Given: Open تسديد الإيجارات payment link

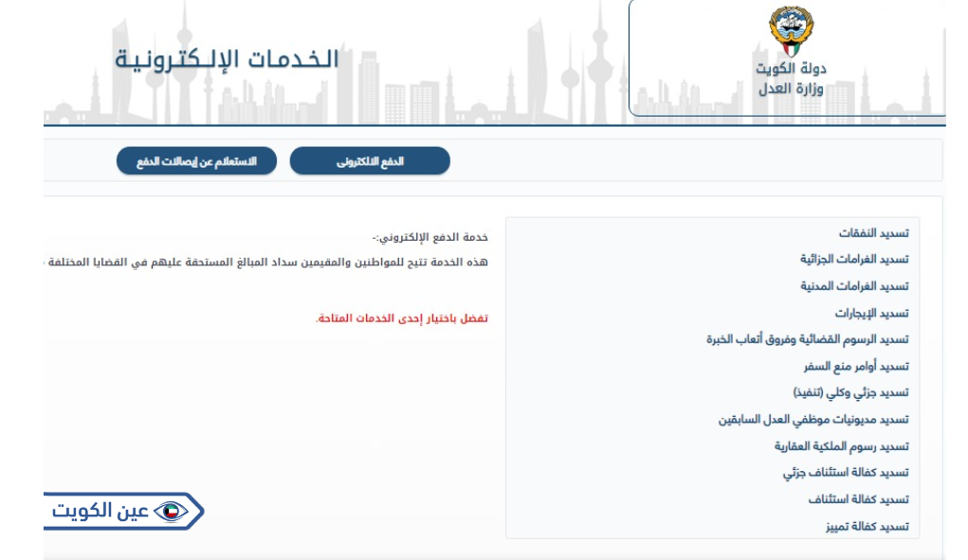Looking at the screenshot, I should pyautogui.click(x=872, y=313).
